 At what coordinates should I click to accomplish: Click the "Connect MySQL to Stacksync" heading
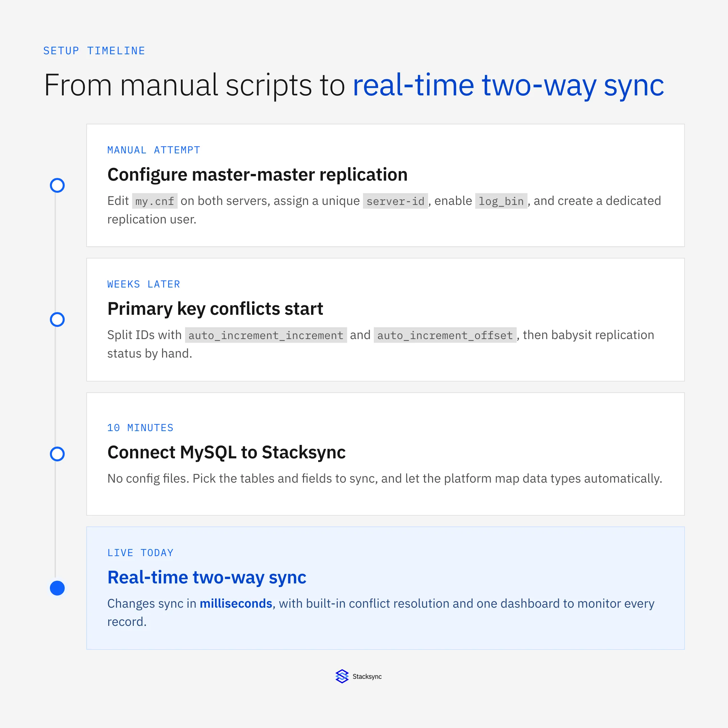click(x=226, y=452)
